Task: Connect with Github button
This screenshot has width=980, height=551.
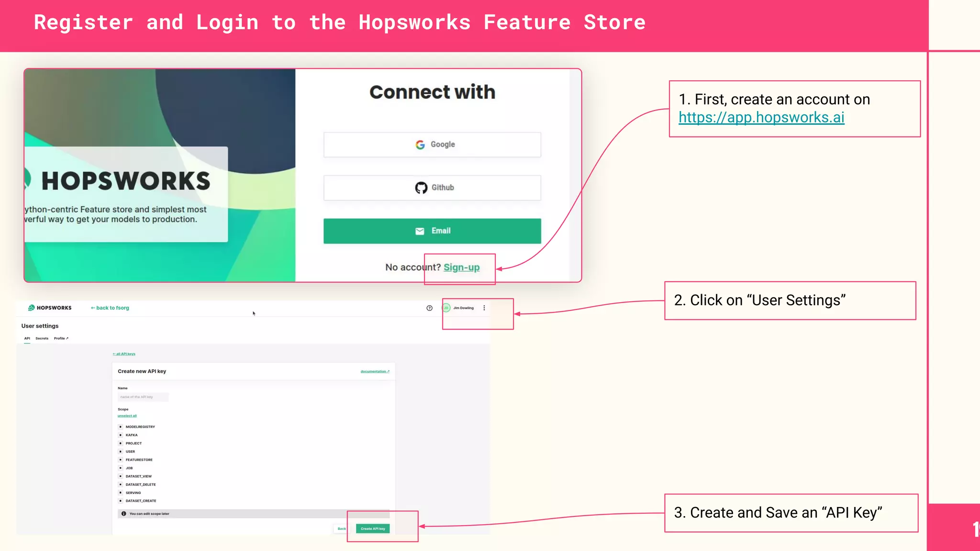Action: [432, 187]
